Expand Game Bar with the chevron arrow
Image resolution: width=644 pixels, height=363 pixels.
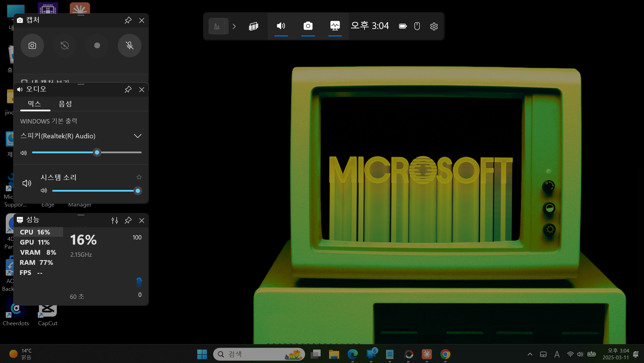tap(234, 26)
